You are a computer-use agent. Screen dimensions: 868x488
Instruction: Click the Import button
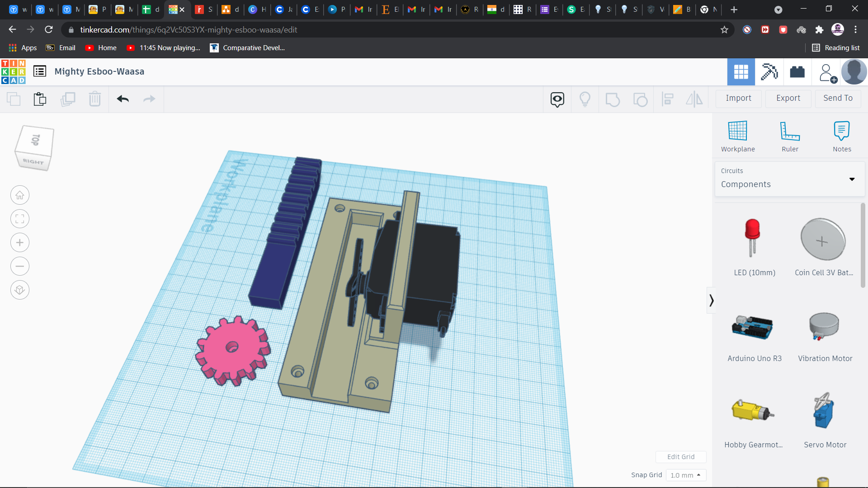pyautogui.click(x=739, y=98)
